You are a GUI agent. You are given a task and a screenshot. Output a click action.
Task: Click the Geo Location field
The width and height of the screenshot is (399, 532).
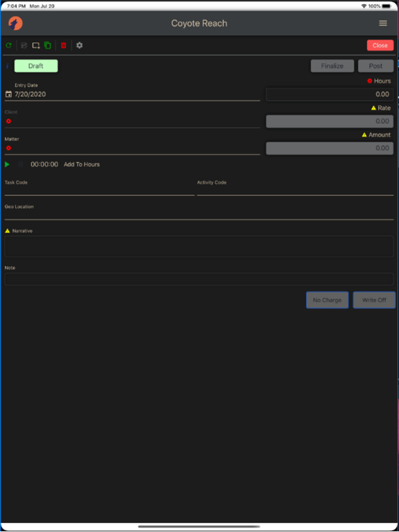(x=199, y=215)
